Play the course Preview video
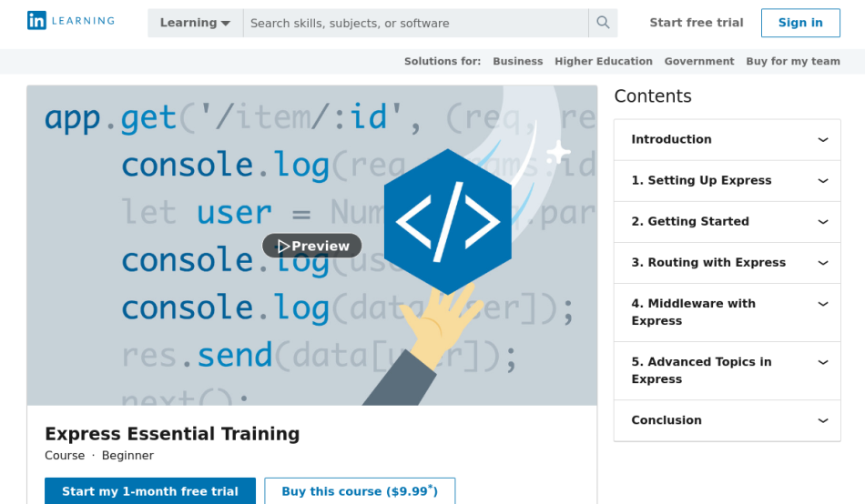This screenshot has height=504, width=865. click(x=312, y=246)
